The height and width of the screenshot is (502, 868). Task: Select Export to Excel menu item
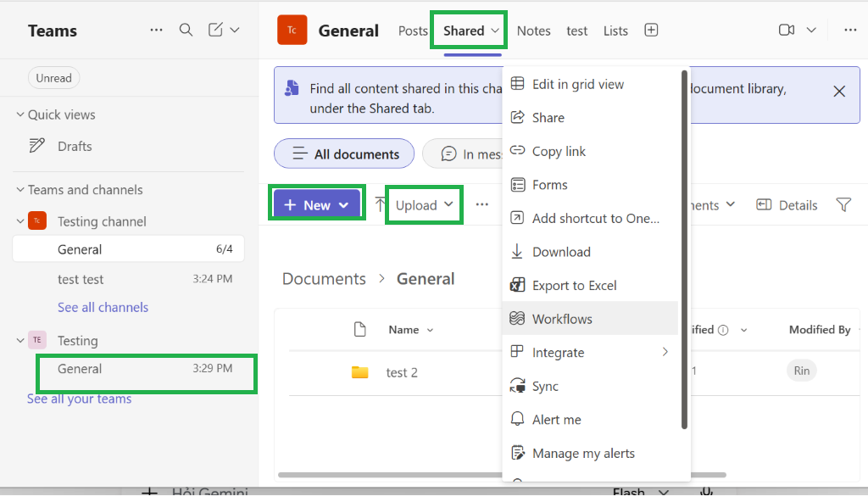click(590, 286)
